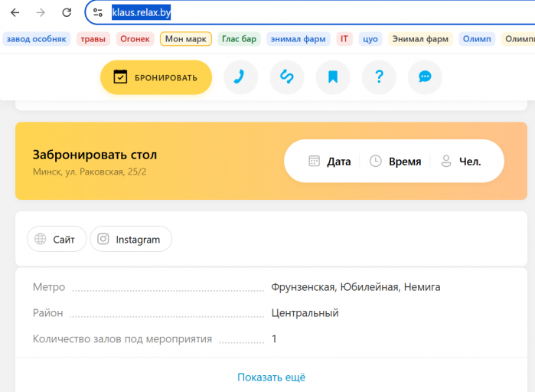Click district value 'Центральный'

[x=305, y=313]
